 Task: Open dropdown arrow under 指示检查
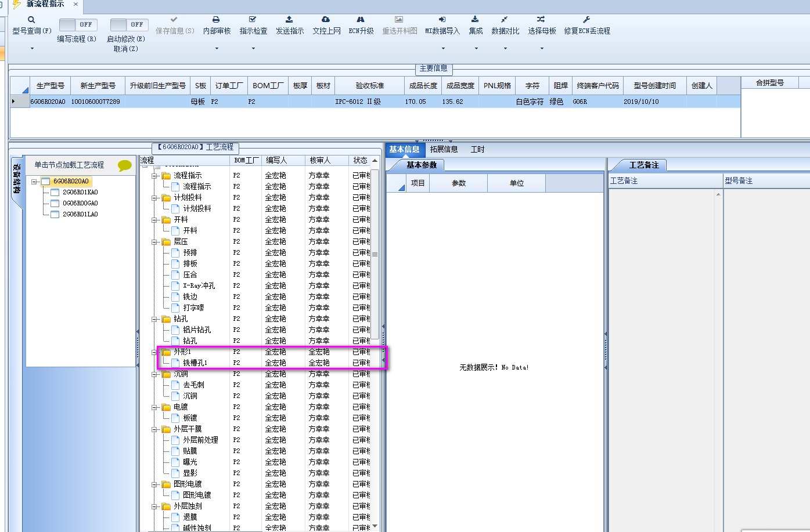[253, 48]
